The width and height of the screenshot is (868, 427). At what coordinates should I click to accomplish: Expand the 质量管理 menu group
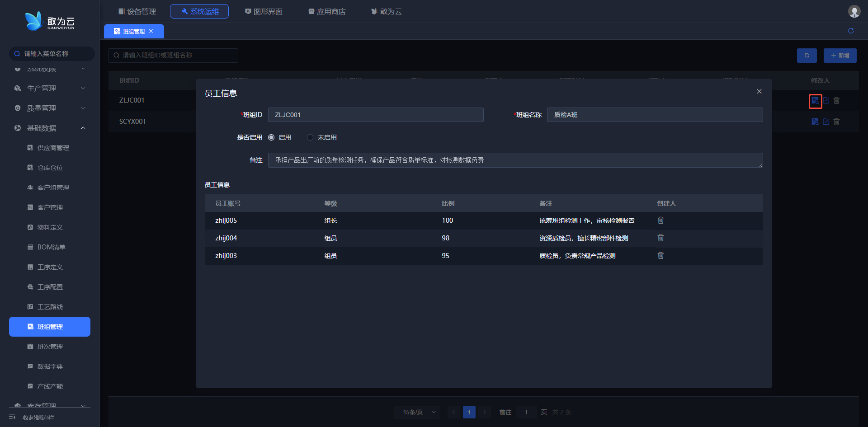(50, 108)
